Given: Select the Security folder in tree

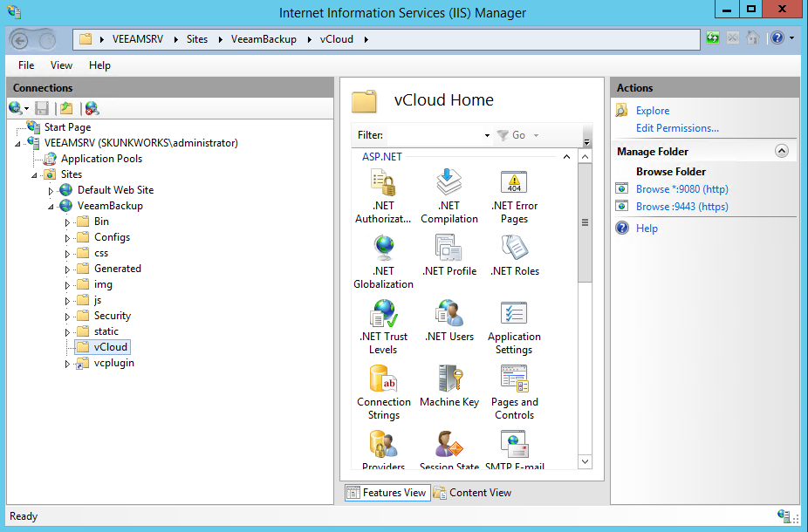Looking at the screenshot, I should point(112,316).
